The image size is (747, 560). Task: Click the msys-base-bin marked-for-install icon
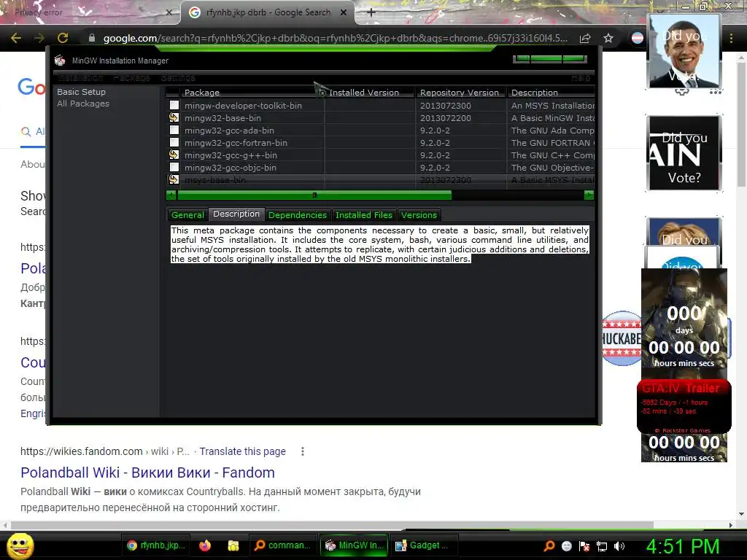tap(174, 179)
